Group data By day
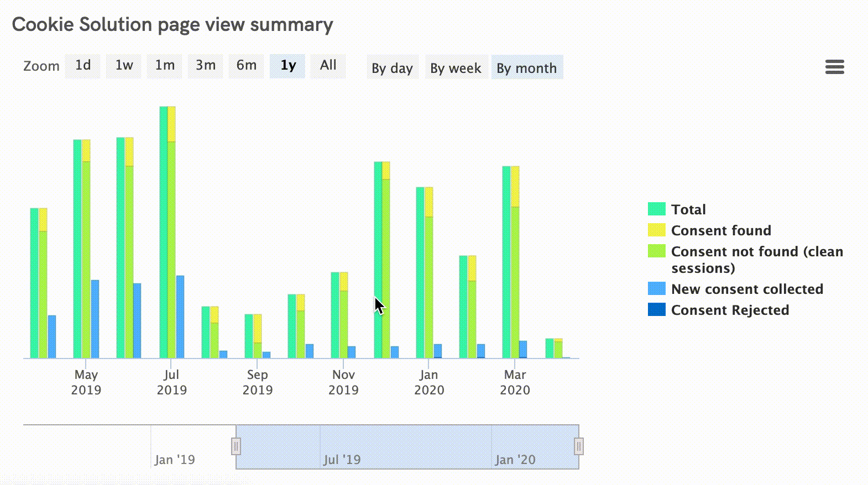868x485 pixels. pos(392,68)
